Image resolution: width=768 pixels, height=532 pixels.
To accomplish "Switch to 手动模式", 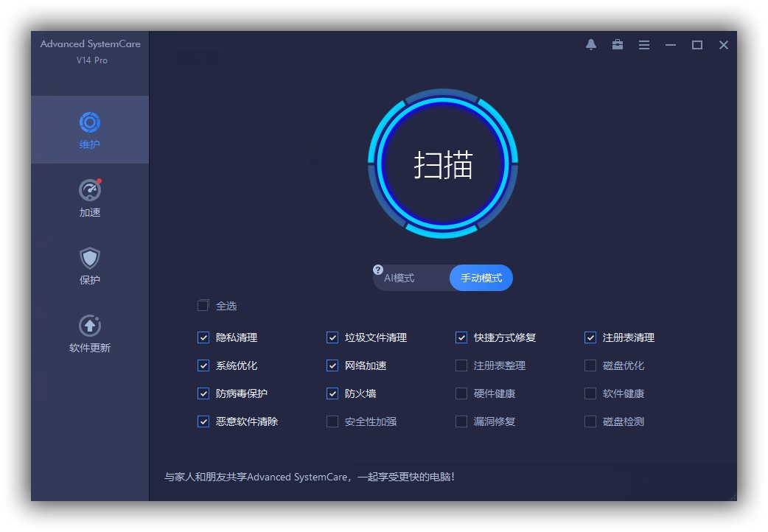I will click(x=481, y=278).
